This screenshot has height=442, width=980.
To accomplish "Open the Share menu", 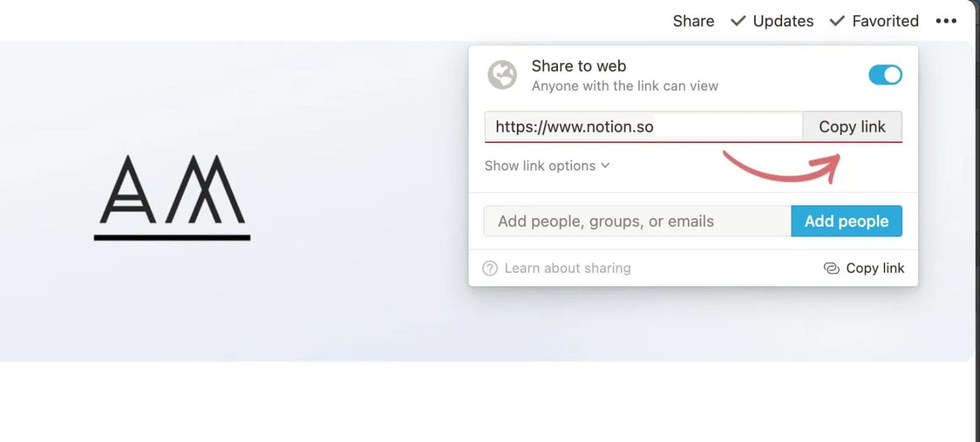I will tap(693, 20).
